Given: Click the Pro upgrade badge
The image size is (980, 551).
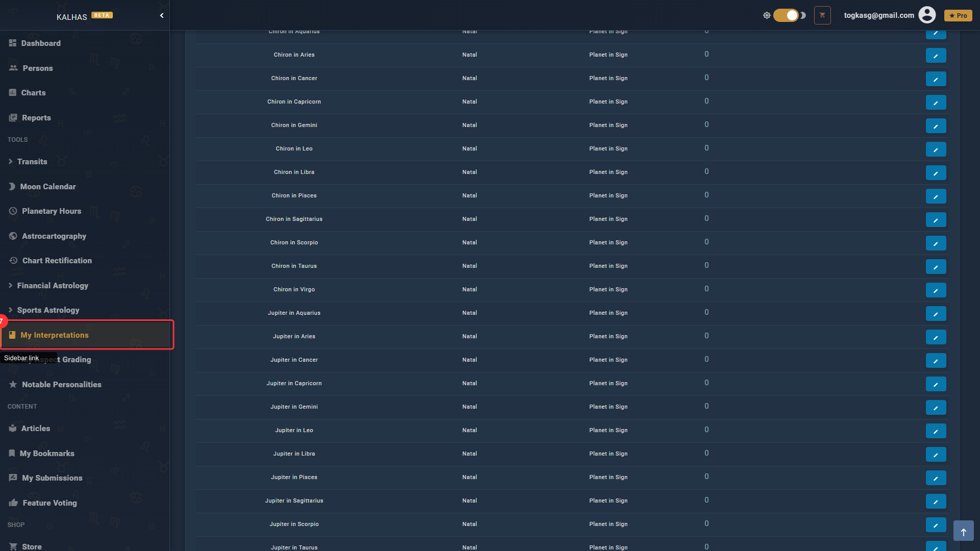Looking at the screenshot, I should point(958,16).
